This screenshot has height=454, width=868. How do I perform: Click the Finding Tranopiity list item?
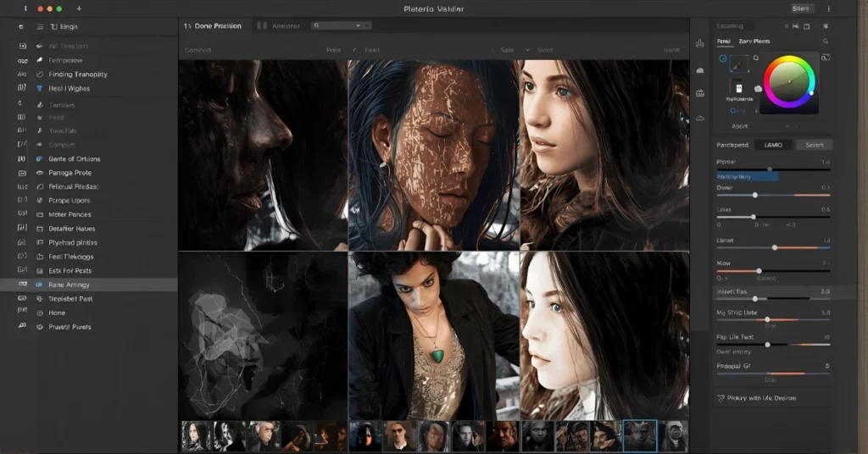click(78, 74)
